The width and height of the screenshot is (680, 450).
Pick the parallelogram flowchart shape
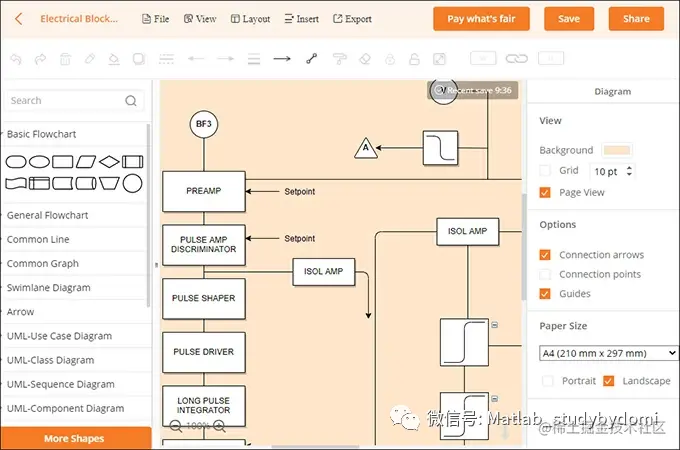pos(86,162)
